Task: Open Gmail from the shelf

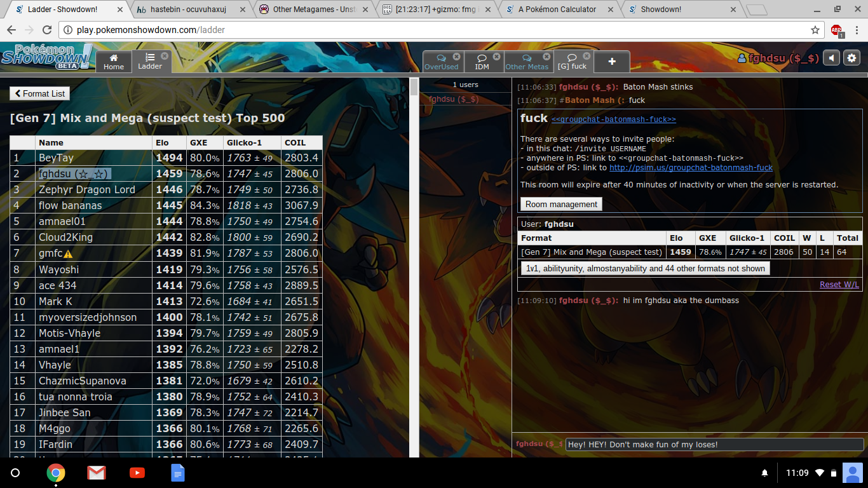Action: (x=97, y=473)
